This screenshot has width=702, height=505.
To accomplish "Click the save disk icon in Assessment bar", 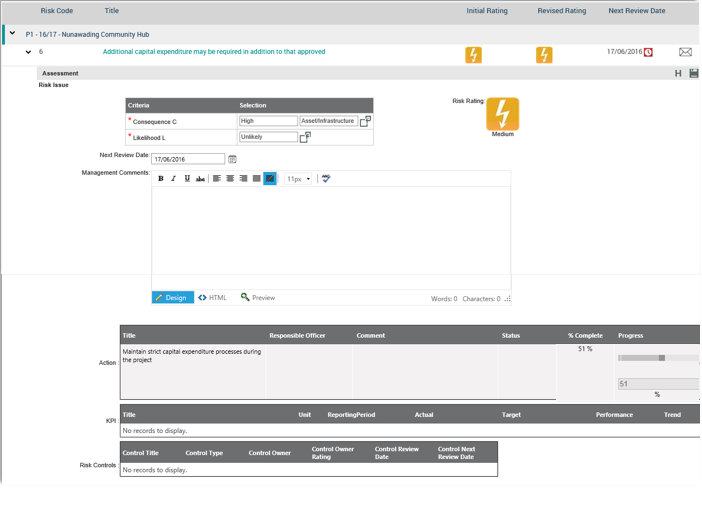I will 694,73.
